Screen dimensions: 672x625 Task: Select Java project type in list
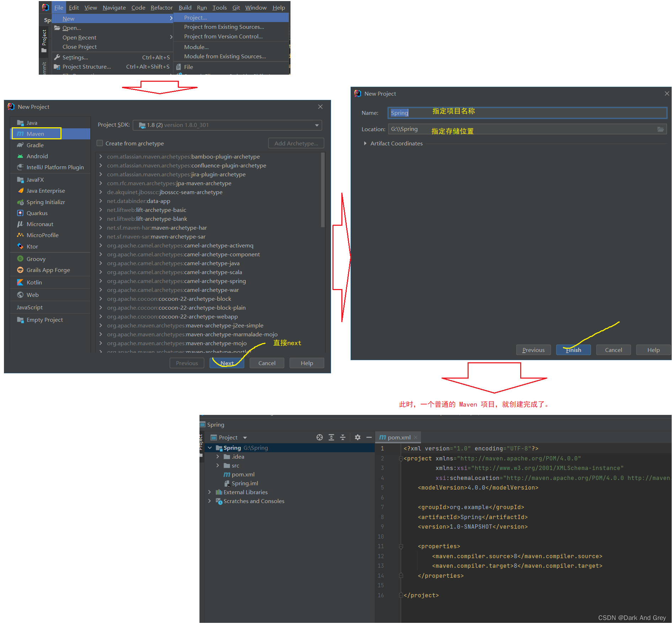tap(50, 123)
